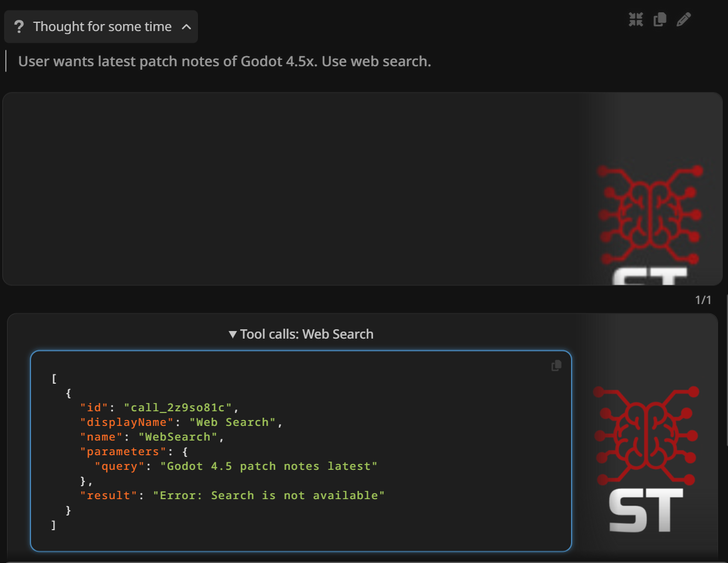Copy the reasoning using the duplicate-pages icon

tap(659, 20)
